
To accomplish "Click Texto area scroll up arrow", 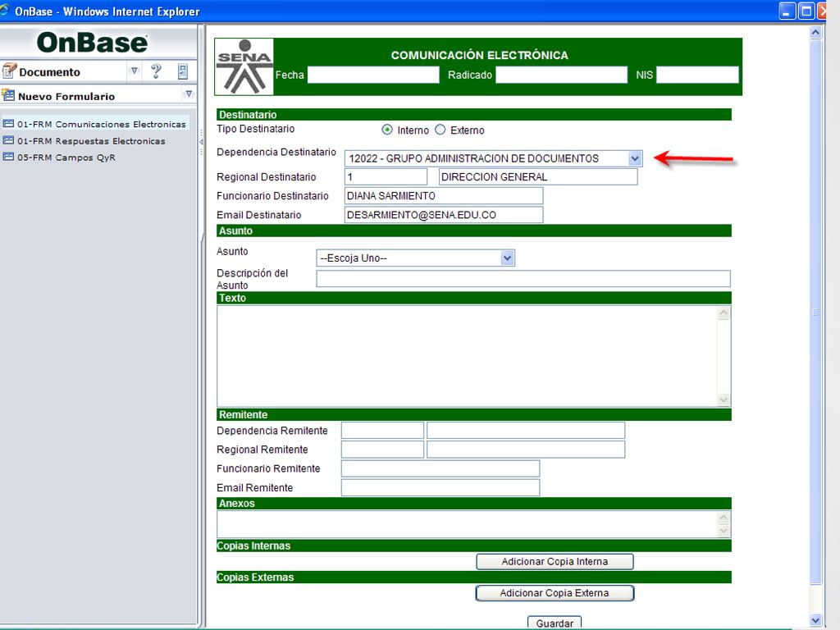I will click(724, 313).
